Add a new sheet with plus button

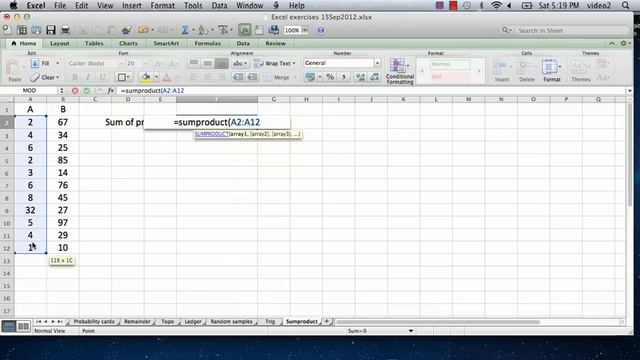[327, 322]
